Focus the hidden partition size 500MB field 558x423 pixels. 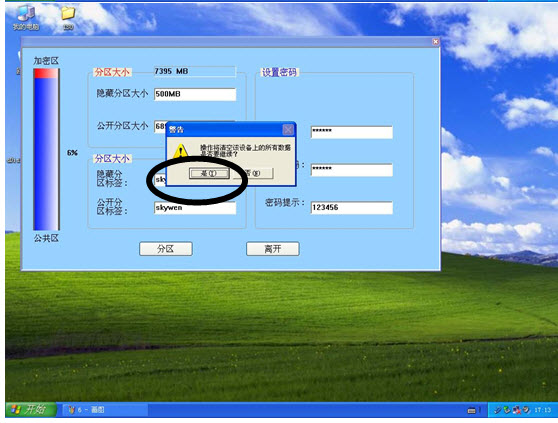[195, 94]
